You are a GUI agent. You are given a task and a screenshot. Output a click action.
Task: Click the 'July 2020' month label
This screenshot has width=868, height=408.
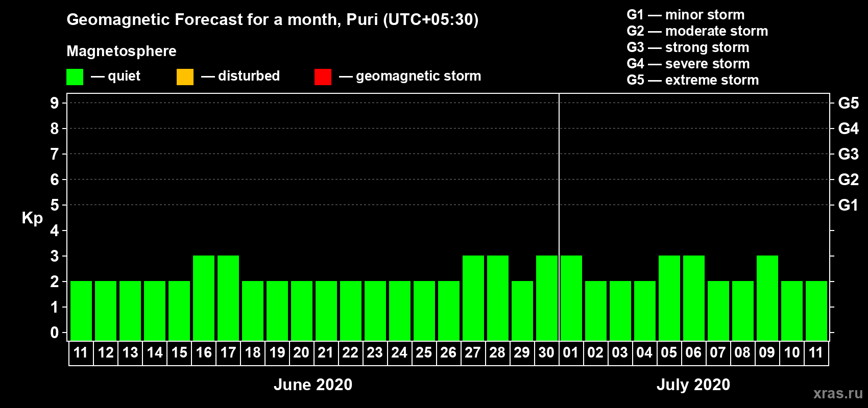[693, 385]
